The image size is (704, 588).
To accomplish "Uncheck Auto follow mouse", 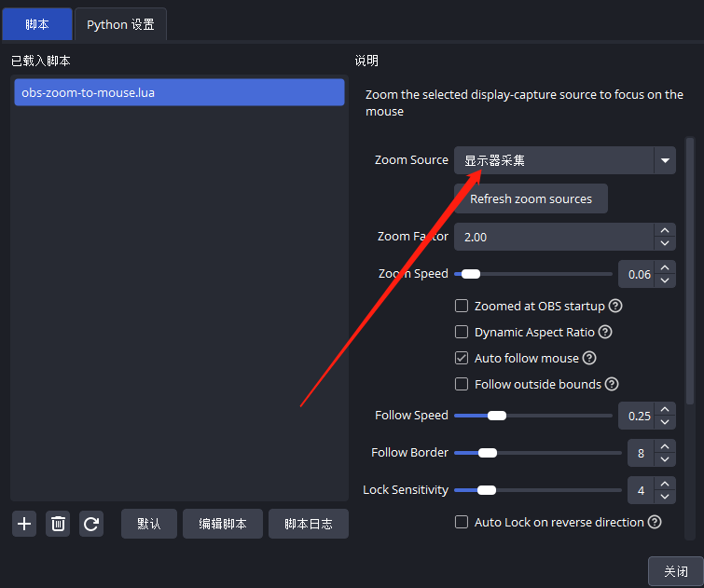I will [x=462, y=358].
